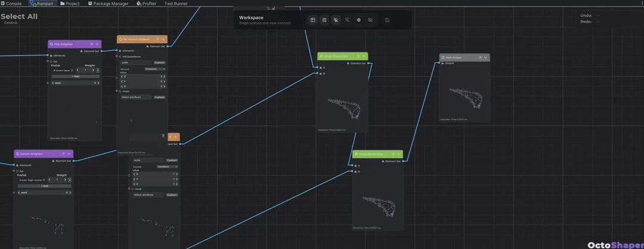Click the help icon on Main Output node

coord(479,57)
